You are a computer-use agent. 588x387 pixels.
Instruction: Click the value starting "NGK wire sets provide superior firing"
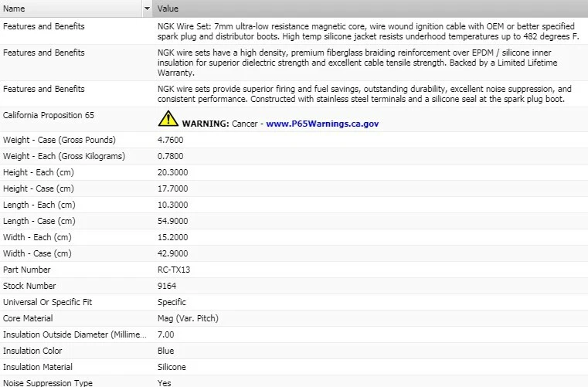click(x=364, y=94)
